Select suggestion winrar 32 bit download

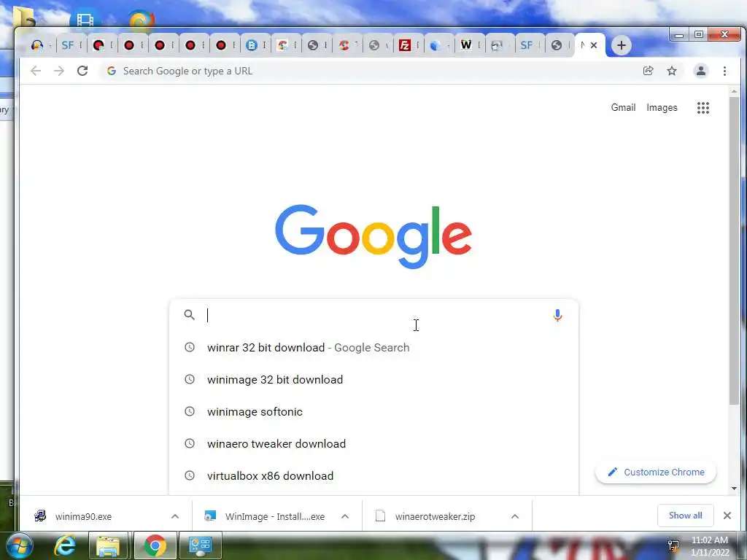coord(374,348)
